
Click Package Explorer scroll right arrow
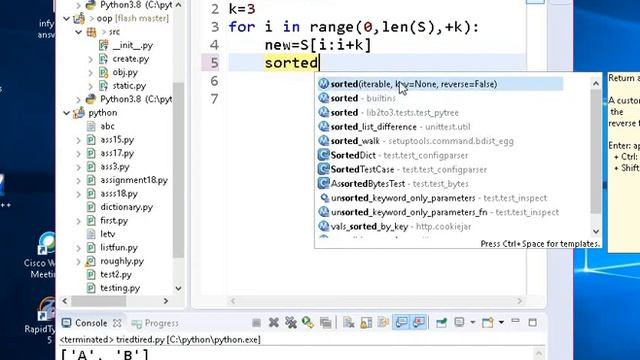click(x=166, y=301)
